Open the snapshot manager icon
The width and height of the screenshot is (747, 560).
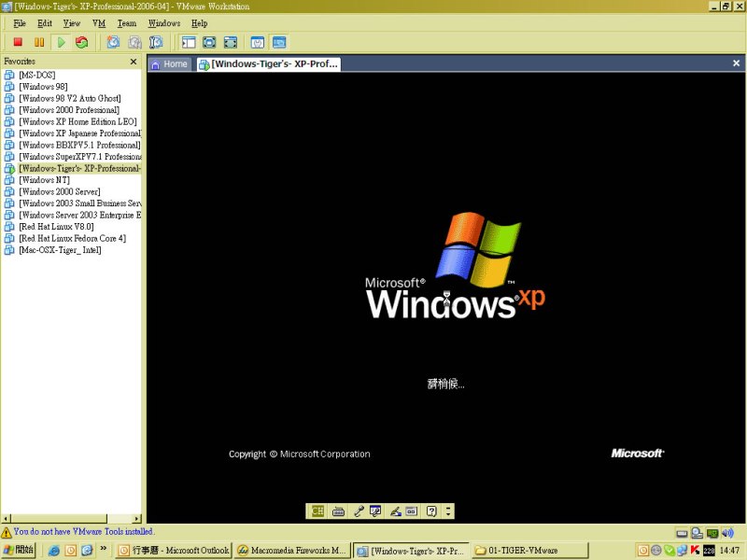coord(156,42)
